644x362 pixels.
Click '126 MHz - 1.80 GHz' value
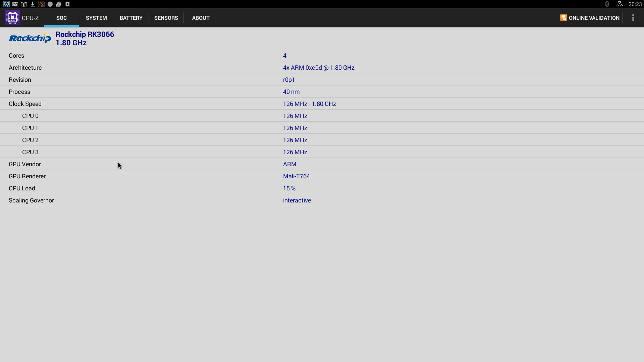point(309,104)
